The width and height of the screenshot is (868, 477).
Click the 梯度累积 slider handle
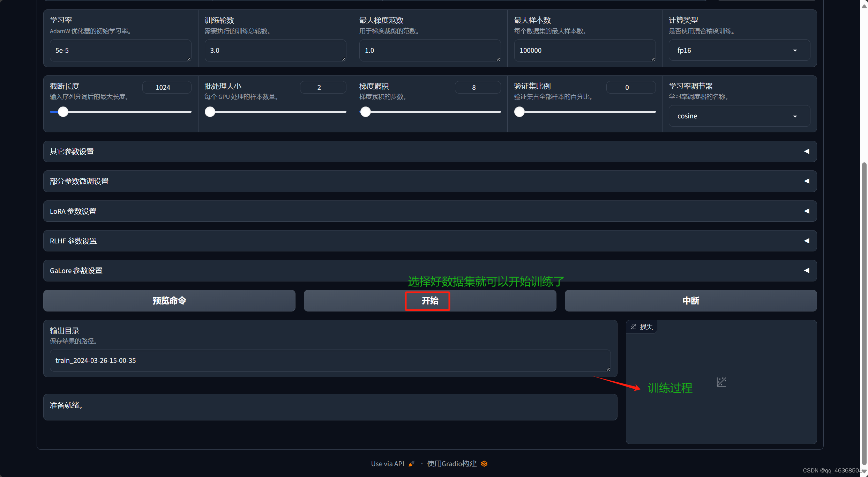point(365,112)
